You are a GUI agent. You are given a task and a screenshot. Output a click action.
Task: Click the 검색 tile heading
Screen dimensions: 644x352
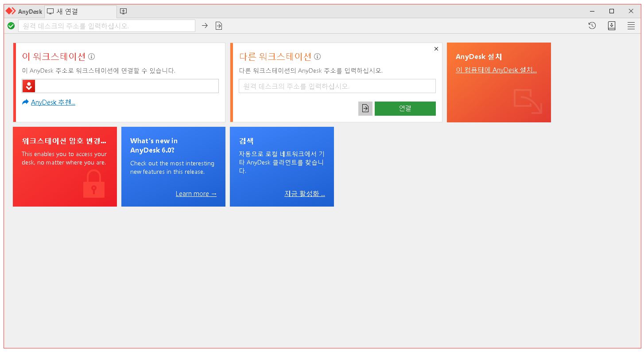(246, 141)
